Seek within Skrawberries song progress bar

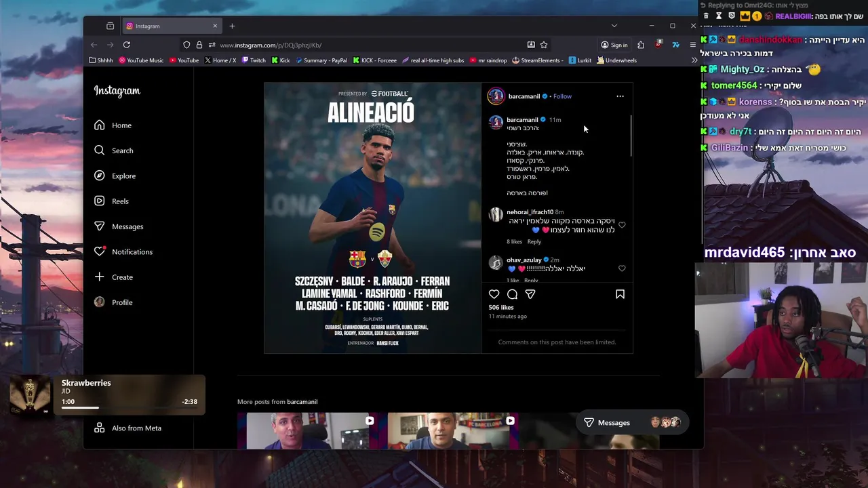[129, 407]
